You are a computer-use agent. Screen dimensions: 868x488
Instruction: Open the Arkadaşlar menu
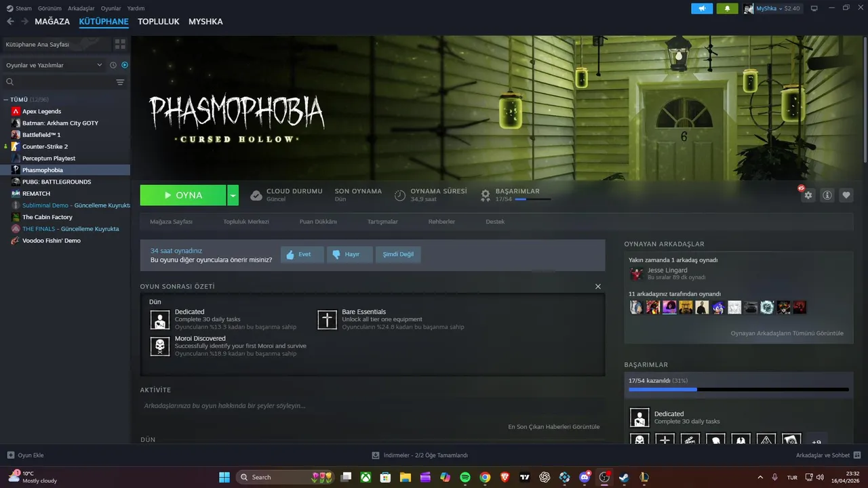point(82,8)
